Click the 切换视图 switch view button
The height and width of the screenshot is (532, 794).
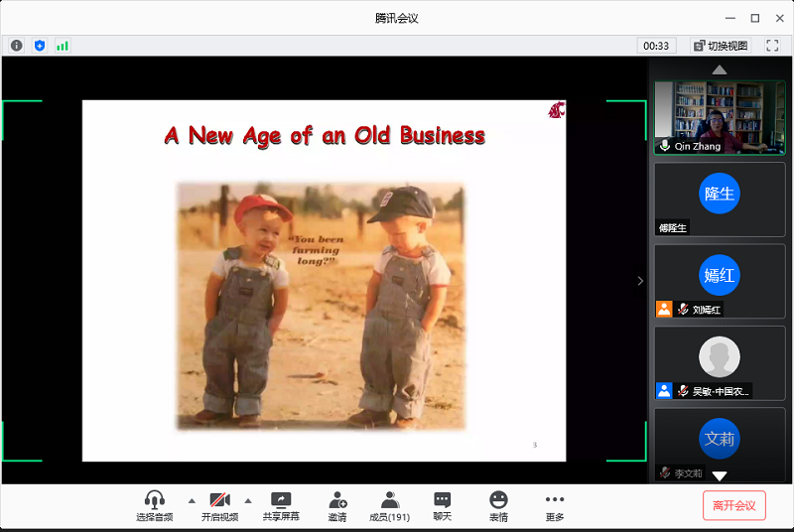click(x=721, y=46)
